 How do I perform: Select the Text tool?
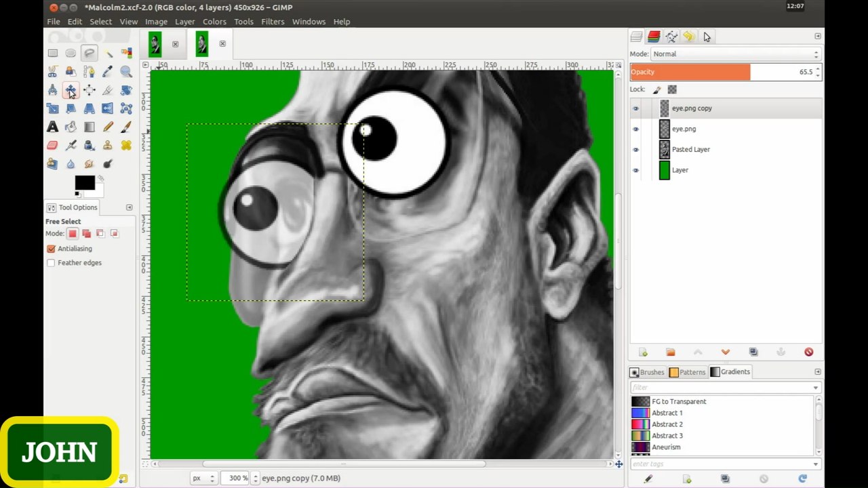(52, 127)
